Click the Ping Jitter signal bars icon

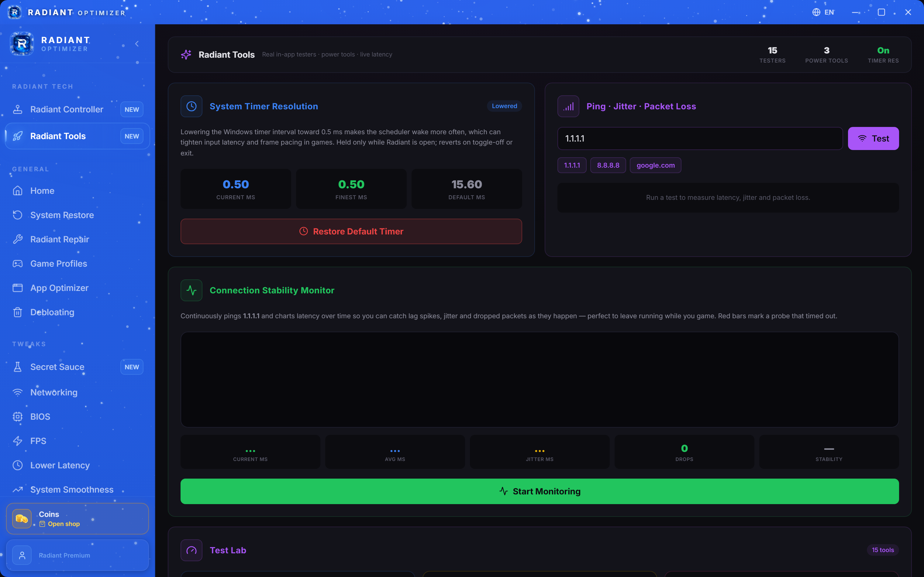click(568, 106)
